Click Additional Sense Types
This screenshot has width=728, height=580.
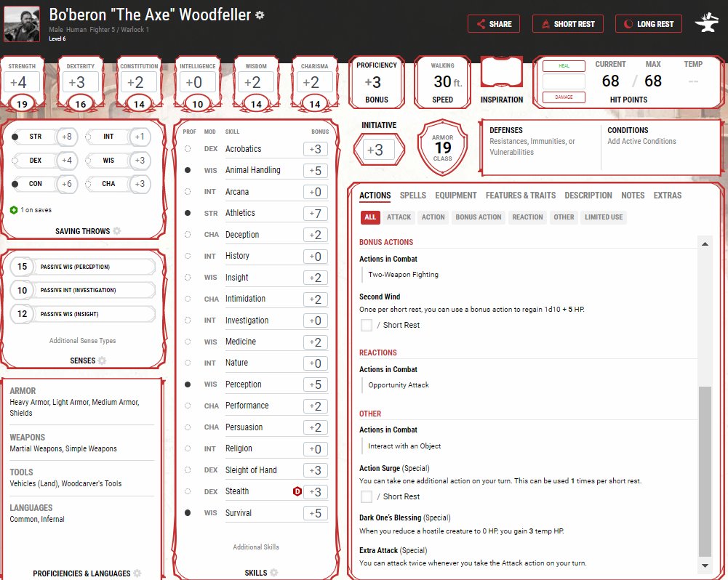[x=83, y=341]
